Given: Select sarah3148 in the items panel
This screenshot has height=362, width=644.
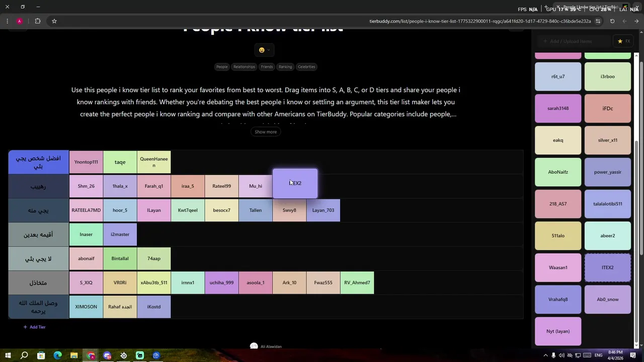Looking at the screenshot, I should pyautogui.click(x=558, y=108).
